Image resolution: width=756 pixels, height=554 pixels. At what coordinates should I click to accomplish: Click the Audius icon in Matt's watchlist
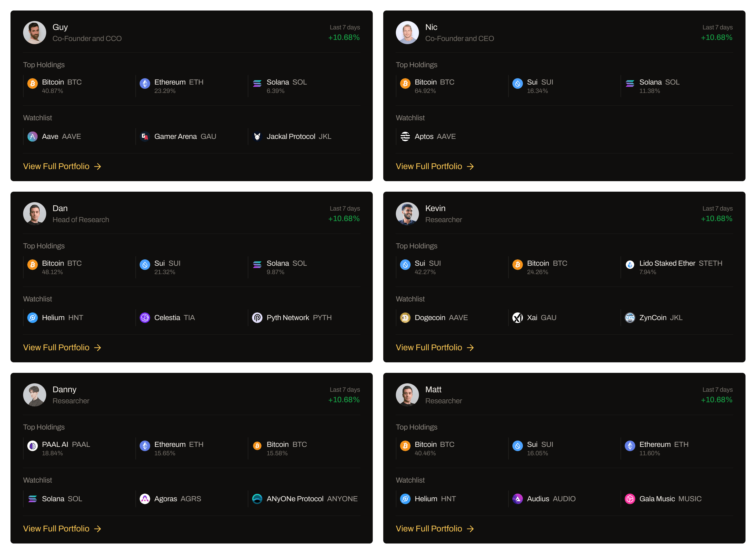(x=518, y=499)
